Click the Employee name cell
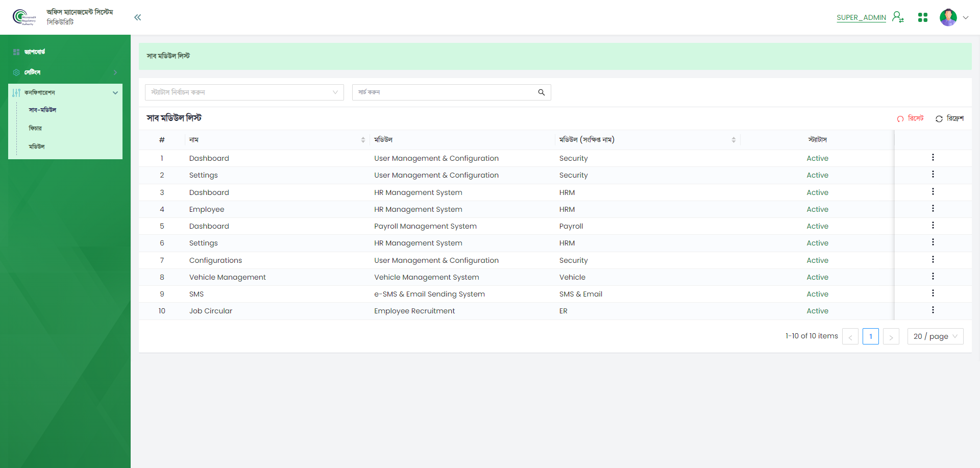Screen dimensions: 980x468 [207, 209]
